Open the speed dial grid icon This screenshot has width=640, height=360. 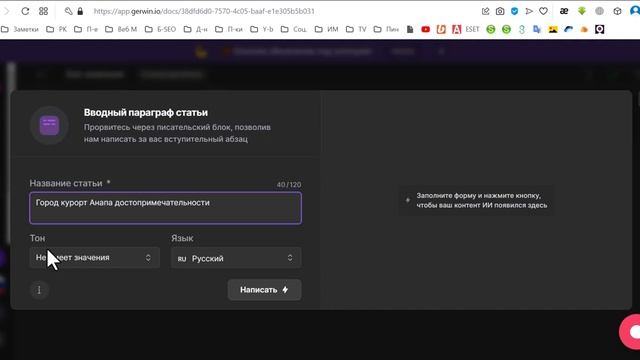pyautogui.click(x=43, y=11)
